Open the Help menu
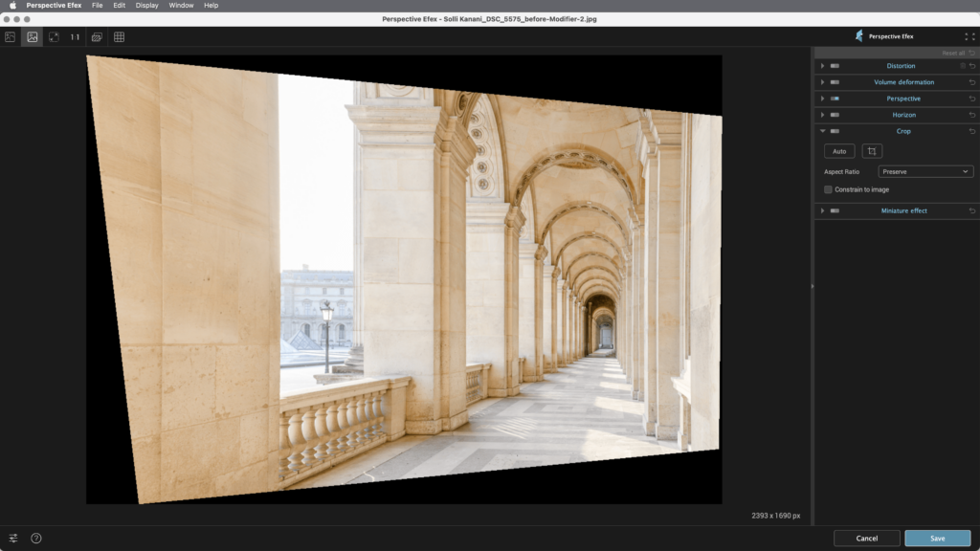The width and height of the screenshot is (980, 551). click(x=212, y=5)
